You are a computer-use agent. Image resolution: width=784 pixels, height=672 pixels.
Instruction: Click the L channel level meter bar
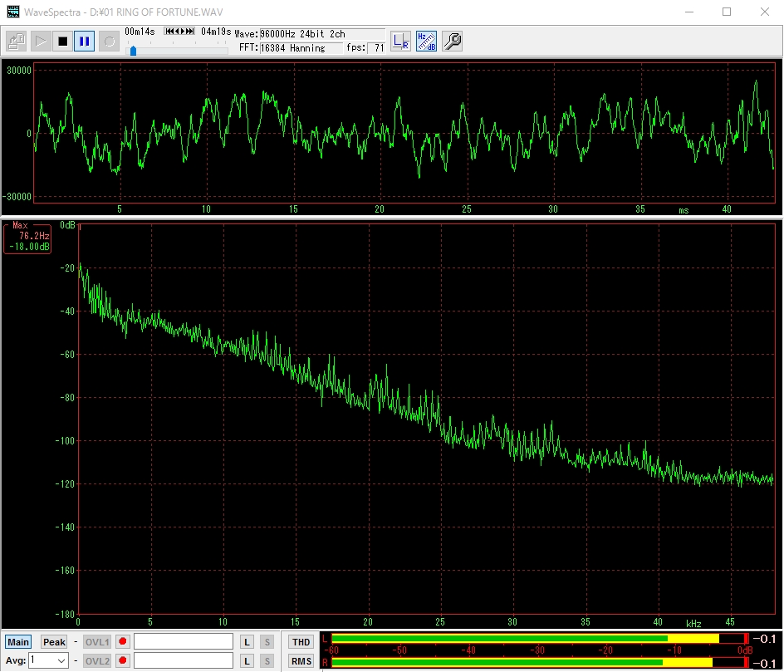tap(540, 639)
